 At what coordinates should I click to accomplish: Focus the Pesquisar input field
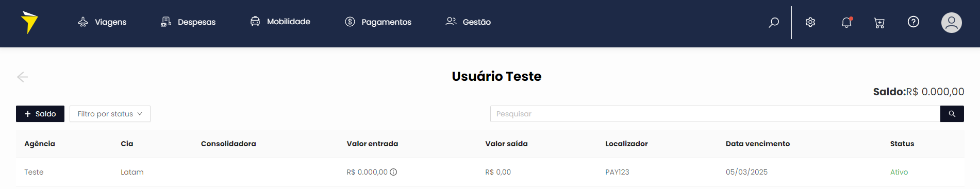715,114
